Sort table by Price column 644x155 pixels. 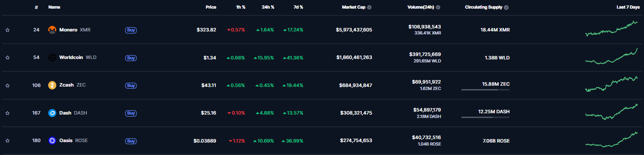pyautogui.click(x=211, y=7)
